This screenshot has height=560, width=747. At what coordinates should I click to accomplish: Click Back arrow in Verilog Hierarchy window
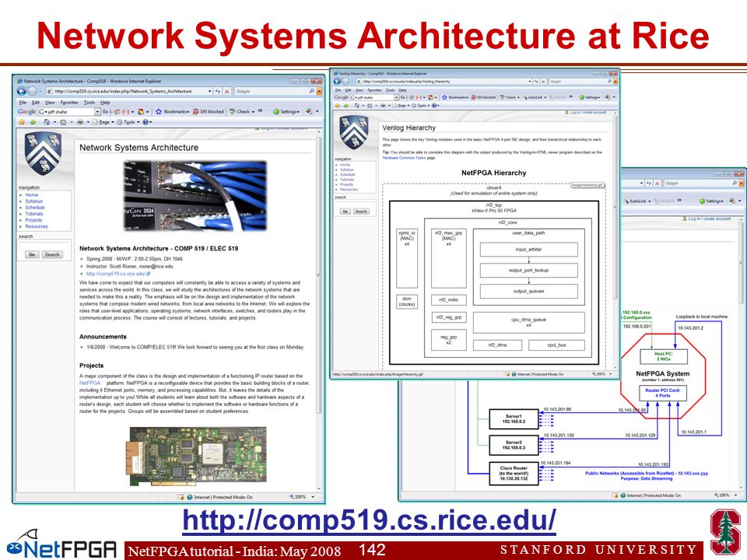click(338, 82)
